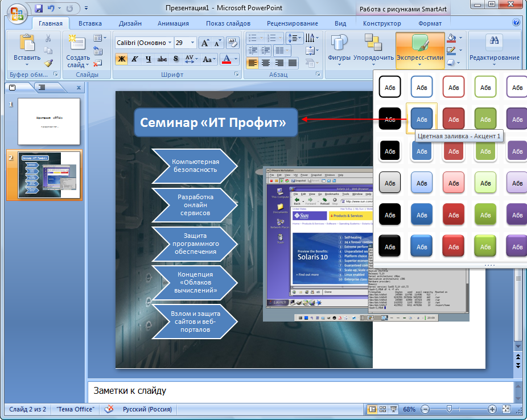This screenshot has width=527, height=420.
Task: Open the Показ слайдов tab
Action: pyautogui.click(x=228, y=23)
